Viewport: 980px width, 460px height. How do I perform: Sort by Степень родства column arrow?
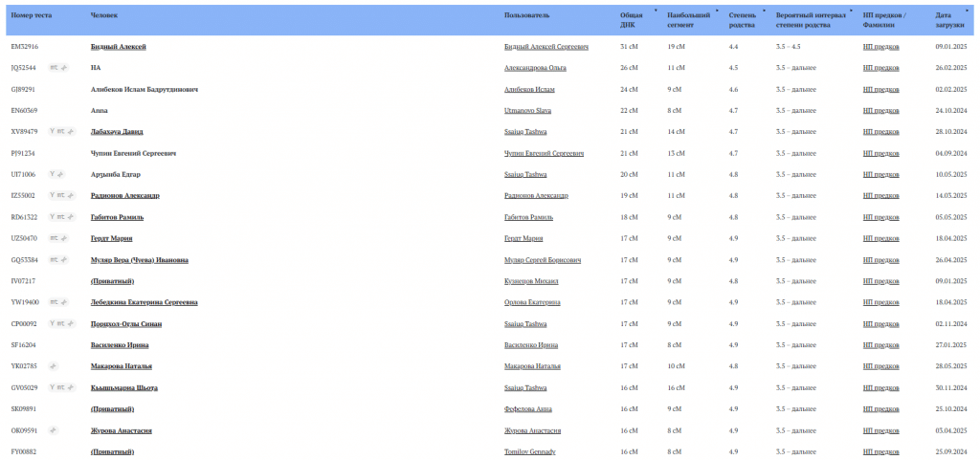(764, 11)
